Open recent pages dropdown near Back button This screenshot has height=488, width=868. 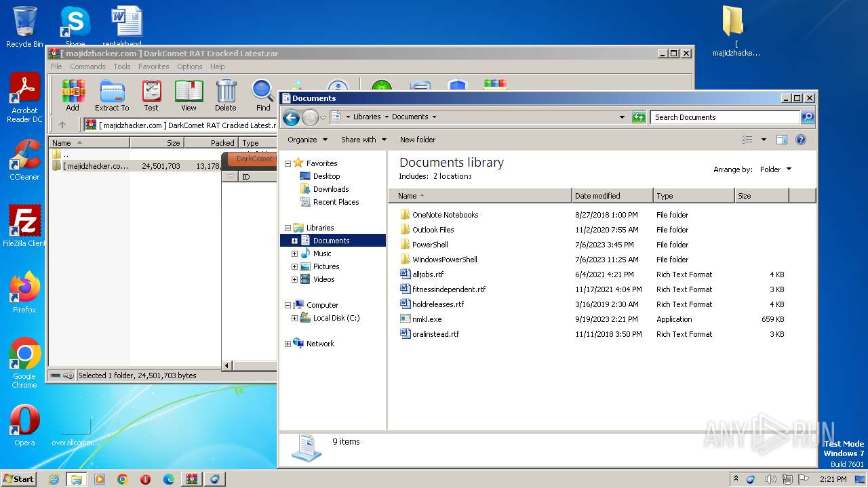click(323, 117)
